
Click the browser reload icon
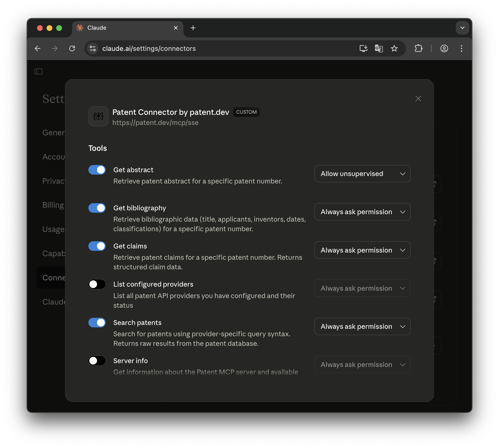tap(72, 48)
